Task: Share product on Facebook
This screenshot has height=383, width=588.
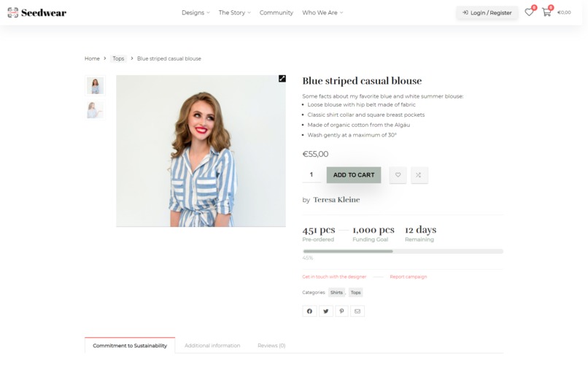Action: click(x=309, y=311)
